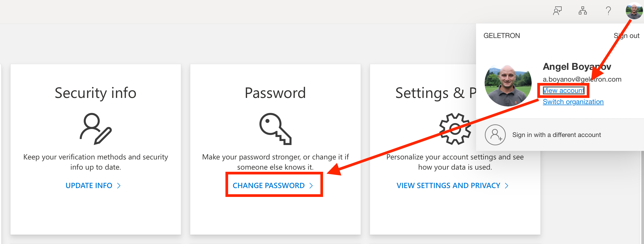Click the profile avatar in top corner
Screen dimensions: 644x244
634,11
